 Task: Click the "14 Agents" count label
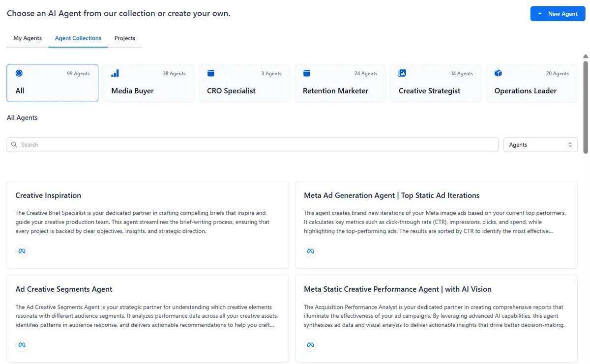[462, 74]
